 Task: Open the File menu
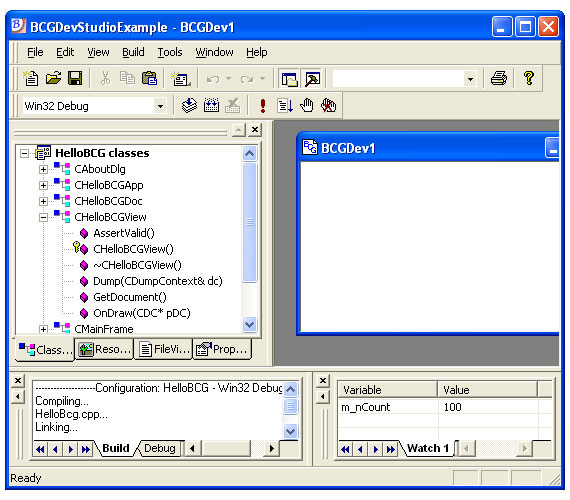pyautogui.click(x=35, y=52)
